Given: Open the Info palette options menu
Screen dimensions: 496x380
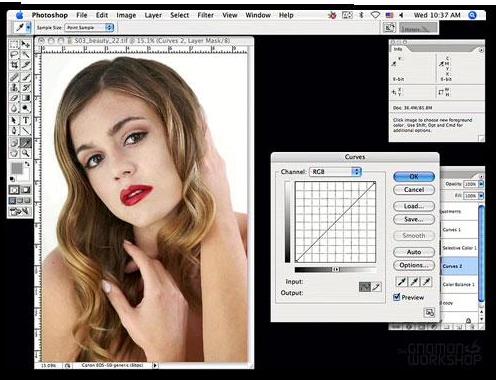Looking at the screenshot, I should (x=481, y=50).
